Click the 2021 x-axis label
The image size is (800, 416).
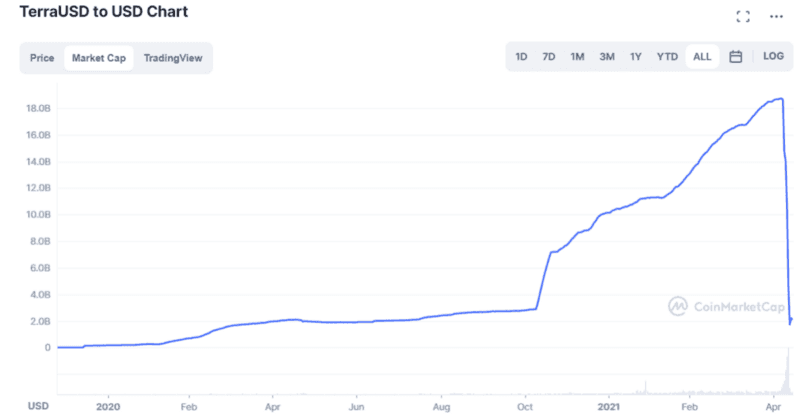(609, 407)
